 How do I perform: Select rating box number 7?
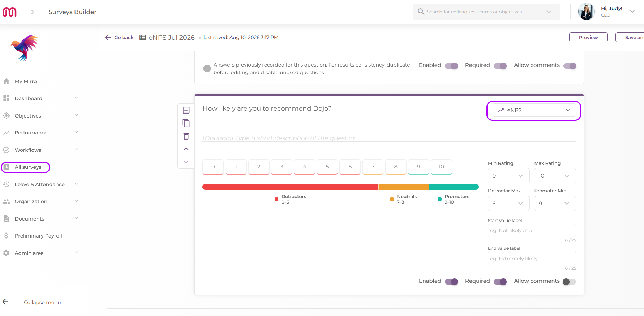click(373, 167)
